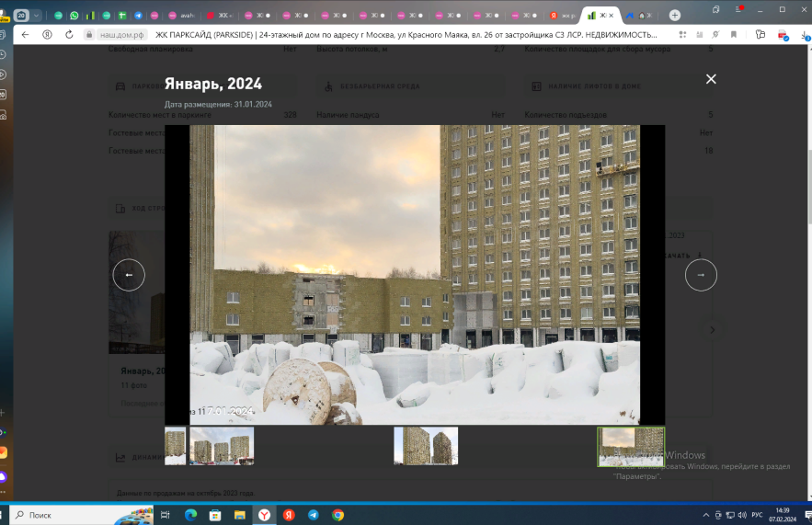Switch to Yandex Browser taskbar icon
The image size is (812, 525).
(x=264, y=515)
